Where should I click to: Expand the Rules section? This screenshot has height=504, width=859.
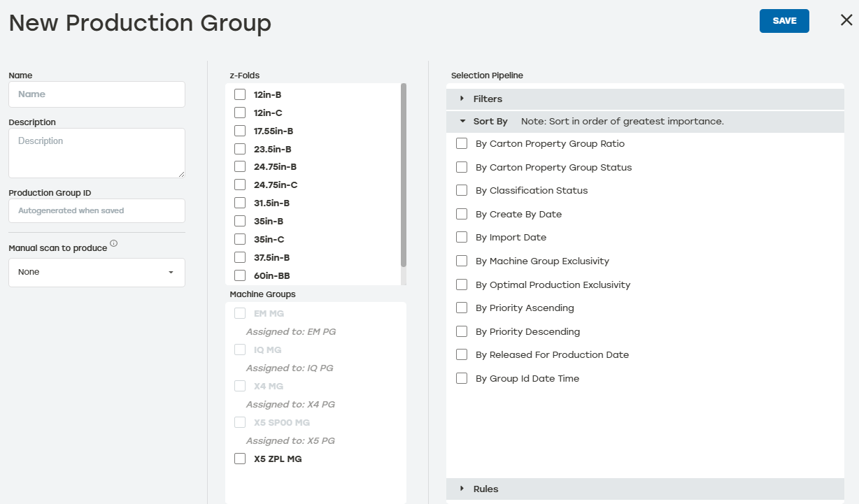[x=645, y=489]
